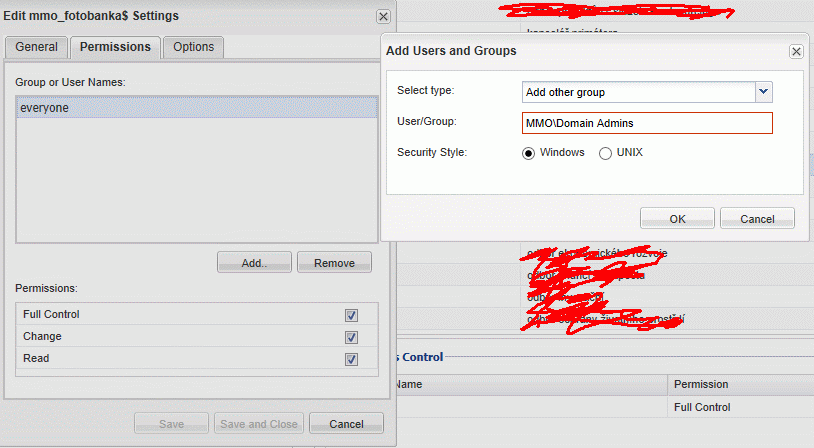Screen dimensions: 814x448
Task: Click the User/Group input field
Action: 647,123
